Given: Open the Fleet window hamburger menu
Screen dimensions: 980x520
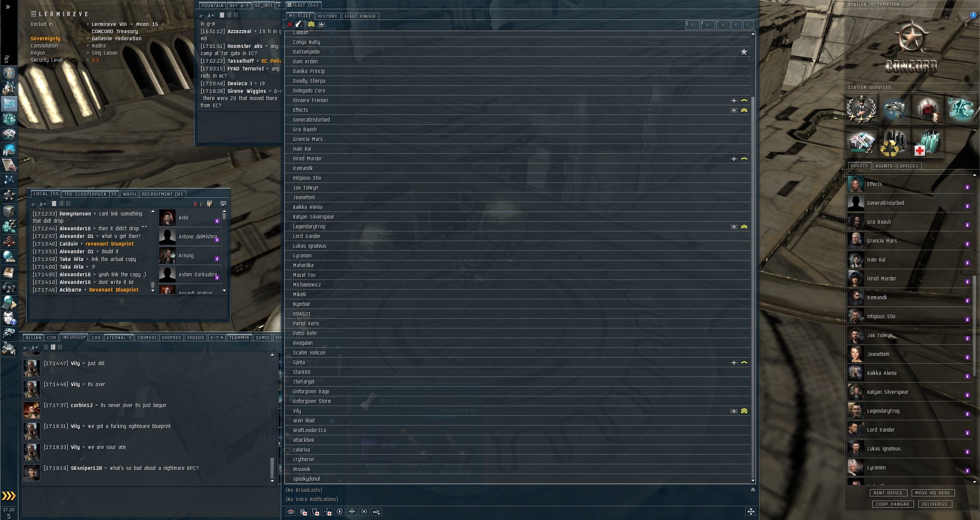Looking at the screenshot, I should (289, 5).
